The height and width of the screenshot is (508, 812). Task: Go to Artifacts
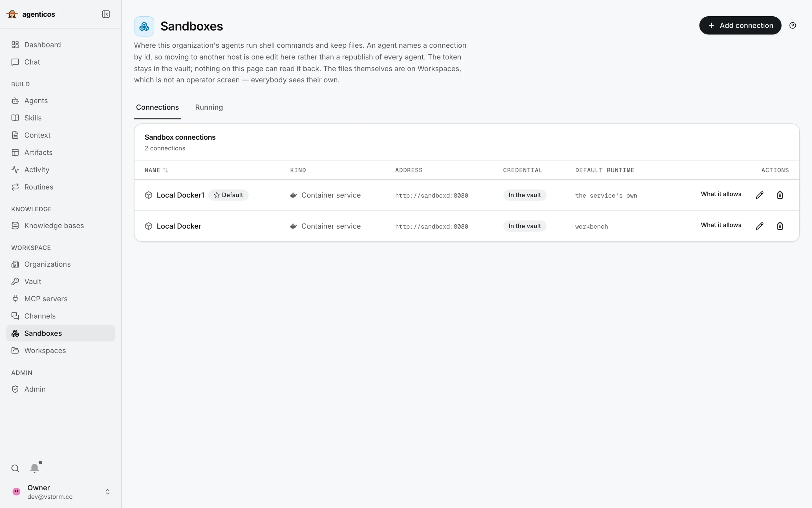click(60, 152)
